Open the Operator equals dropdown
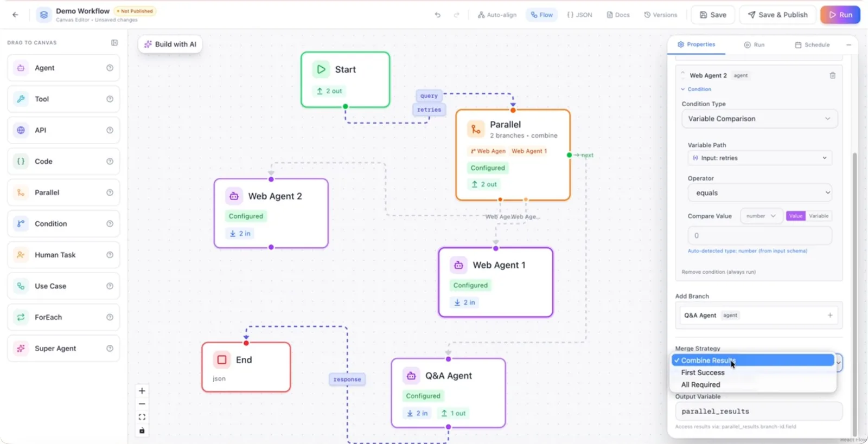Screen dimensions: 868x444 pyautogui.click(x=759, y=192)
